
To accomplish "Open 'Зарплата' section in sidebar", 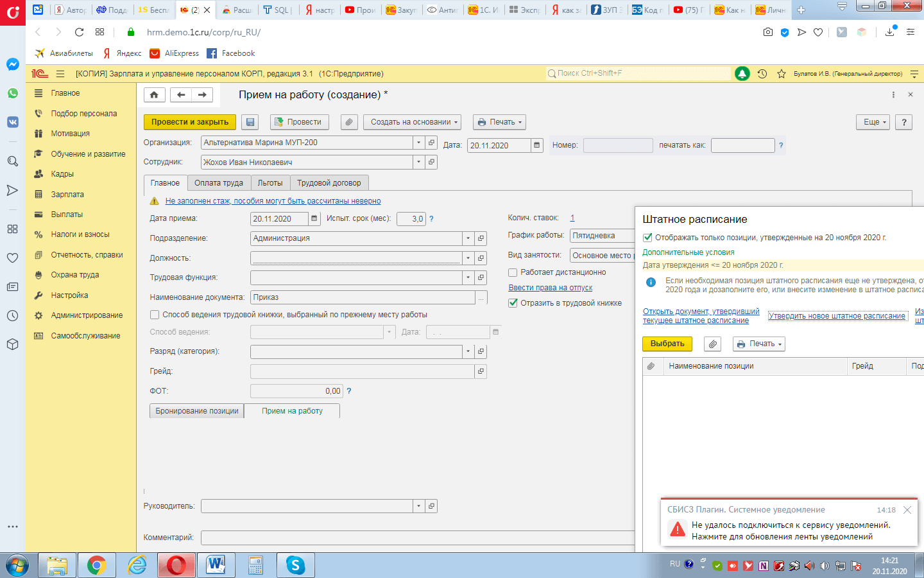I will pos(67,195).
